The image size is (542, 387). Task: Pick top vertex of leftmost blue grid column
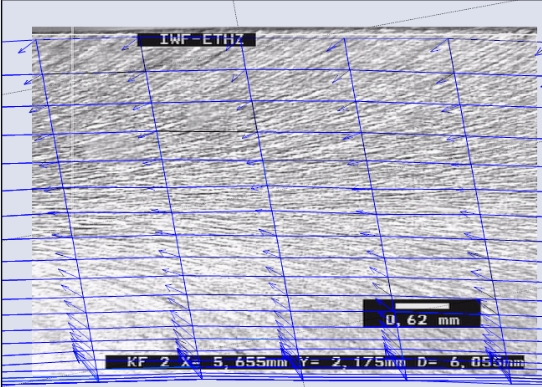pyautogui.click(x=36, y=40)
